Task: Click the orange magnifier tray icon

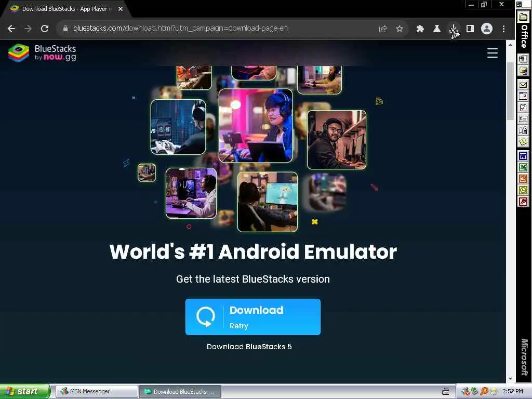Action: [x=484, y=392]
